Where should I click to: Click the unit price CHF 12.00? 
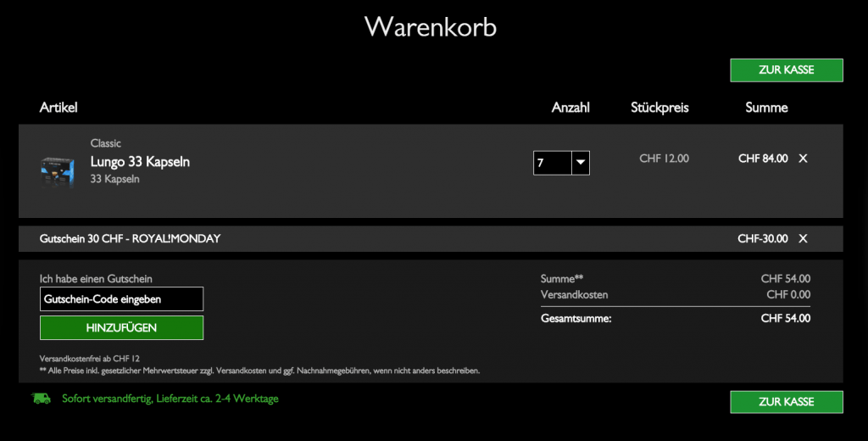(x=664, y=159)
